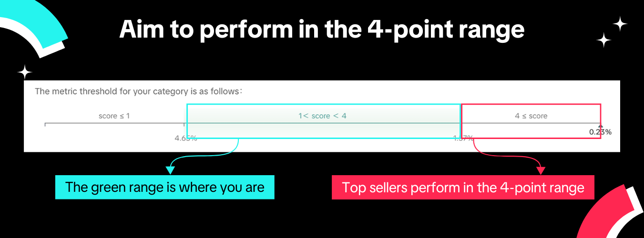Click the red "Top sellers perform in the 4-point range" label
Image resolution: width=644 pixels, height=238 pixels.
(x=463, y=188)
